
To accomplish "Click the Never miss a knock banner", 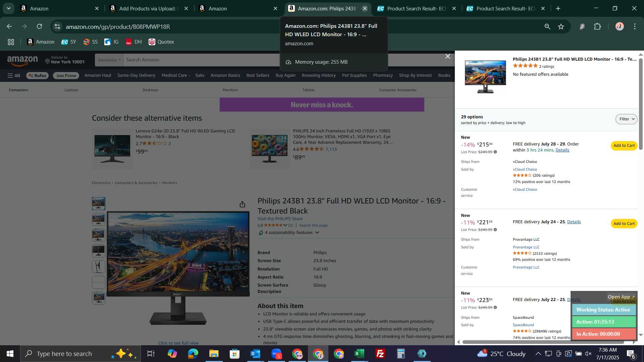I will (322, 105).
